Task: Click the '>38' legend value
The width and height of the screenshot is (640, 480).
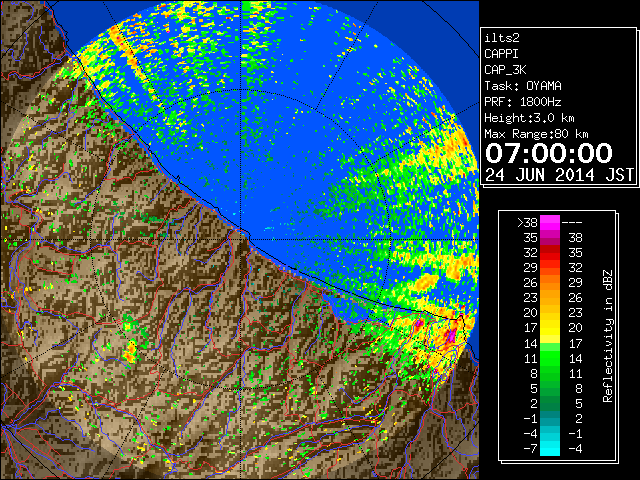Action: [x=527, y=222]
